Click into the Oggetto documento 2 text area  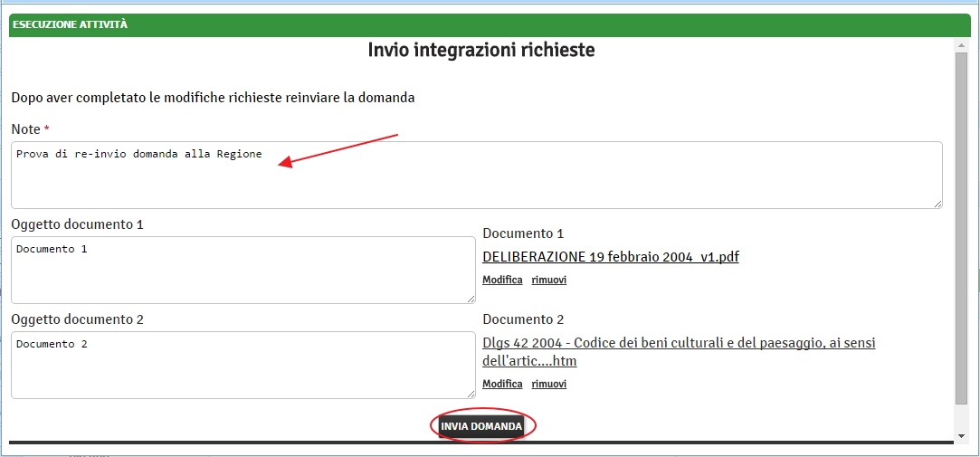[x=243, y=365]
